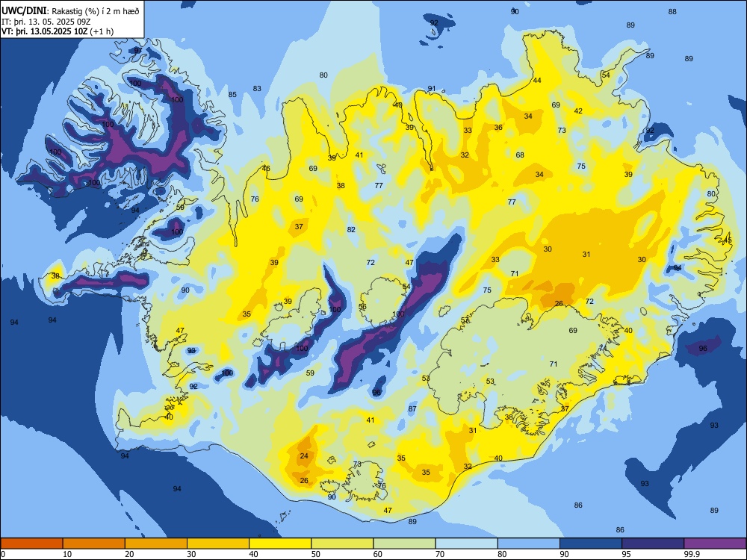Screen dimensions: 747x560
Task: Click the offshore value 88
Action: [672, 11]
